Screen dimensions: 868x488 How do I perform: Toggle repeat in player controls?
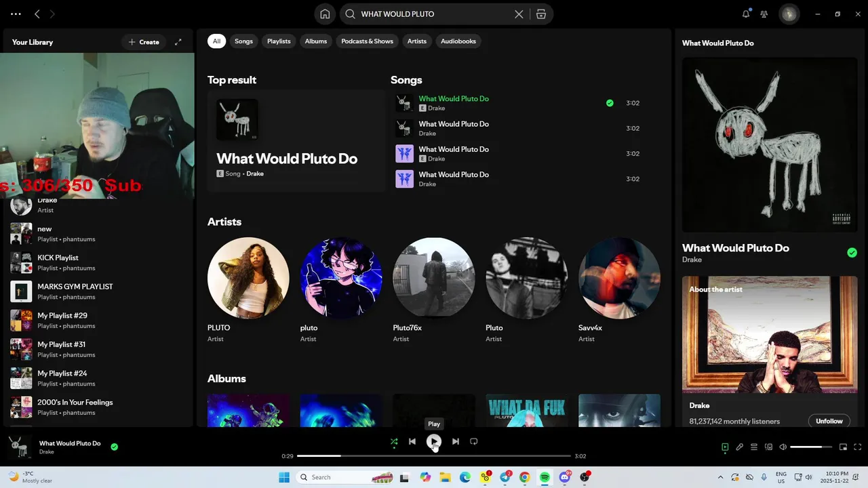coord(474,441)
